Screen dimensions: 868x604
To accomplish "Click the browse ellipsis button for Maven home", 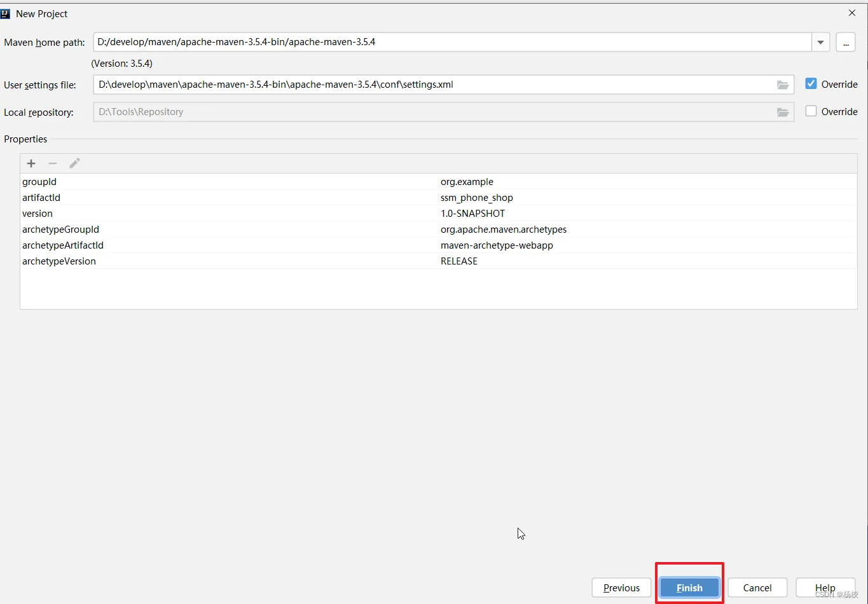I will [846, 42].
